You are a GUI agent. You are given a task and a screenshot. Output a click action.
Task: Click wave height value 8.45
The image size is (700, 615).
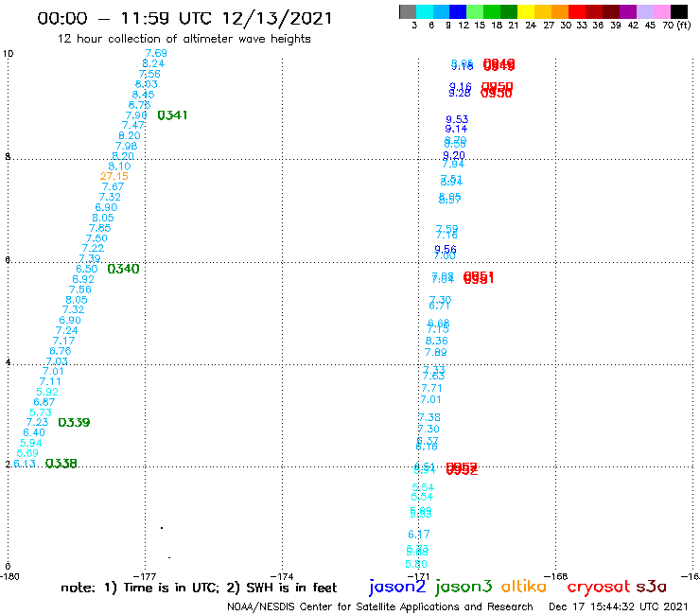coord(143,95)
